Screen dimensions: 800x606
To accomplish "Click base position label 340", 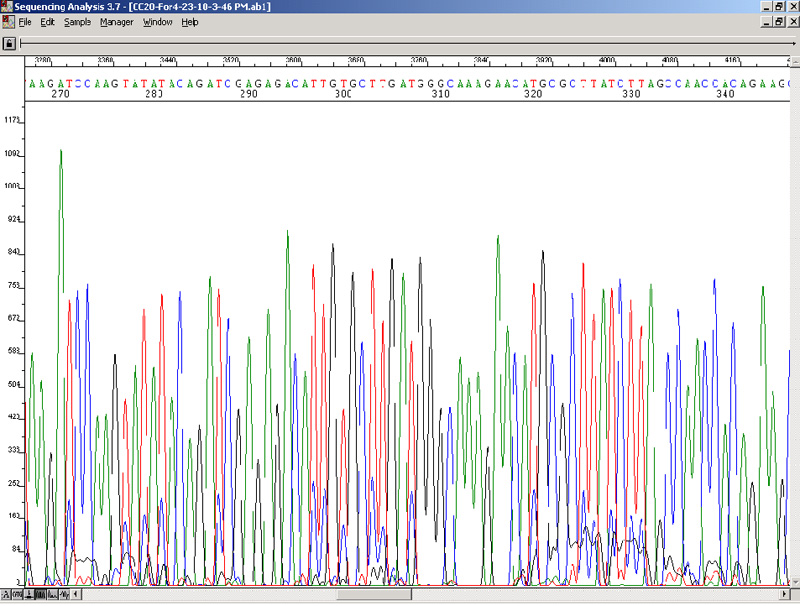I will pyautogui.click(x=725, y=94).
